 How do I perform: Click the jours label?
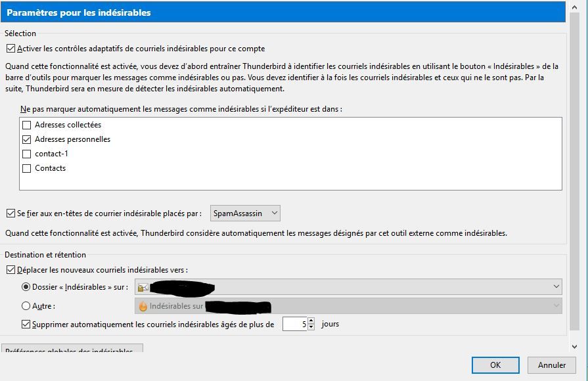pyautogui.click(x=330, y=324)
